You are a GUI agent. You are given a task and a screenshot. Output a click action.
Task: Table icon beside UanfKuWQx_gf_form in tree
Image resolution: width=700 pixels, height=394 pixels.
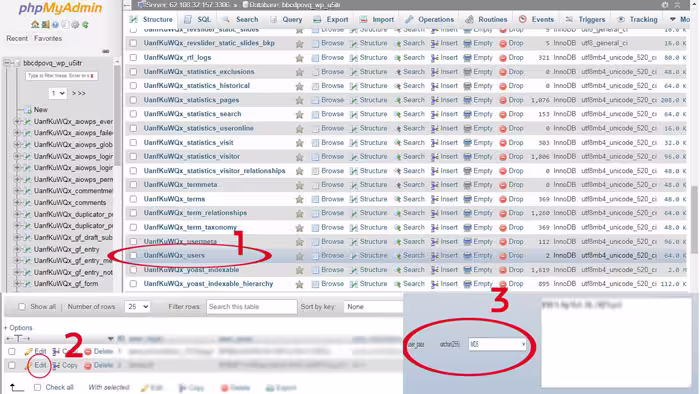pyautogui.click(x=27, y=284)
